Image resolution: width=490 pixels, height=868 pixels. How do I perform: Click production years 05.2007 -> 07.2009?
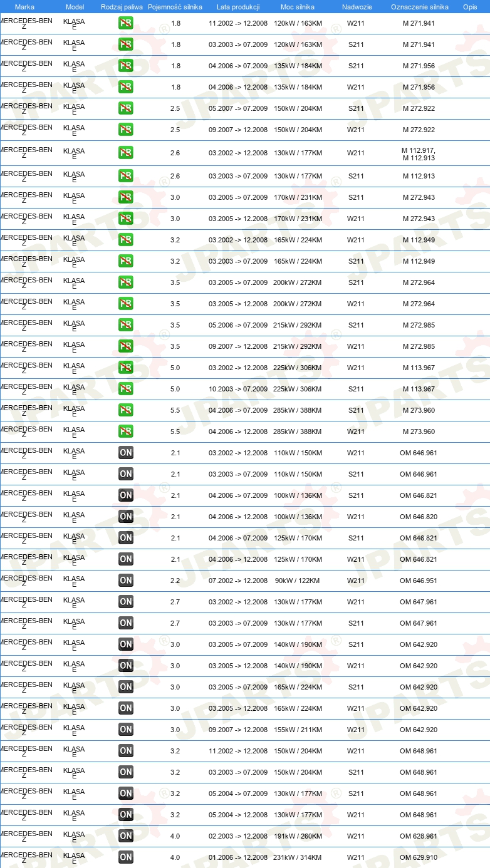point(238,109)
